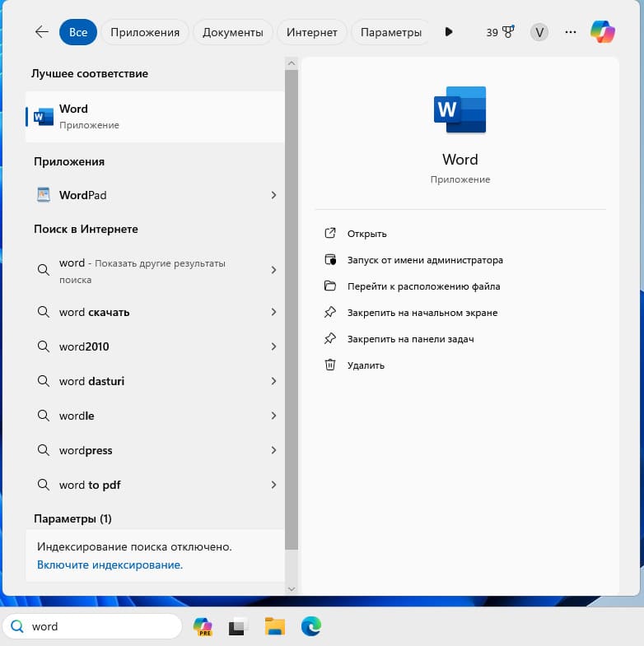Select the 'word скачать' web suggestion
The height and width of the screenshot is (646, 644).
click(x=155, y=312)
